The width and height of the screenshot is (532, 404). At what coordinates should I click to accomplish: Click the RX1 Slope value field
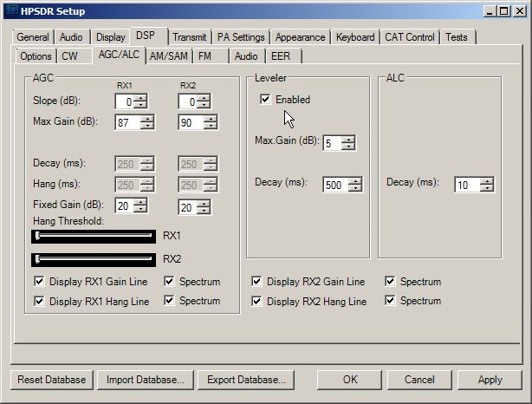point(125,101)
